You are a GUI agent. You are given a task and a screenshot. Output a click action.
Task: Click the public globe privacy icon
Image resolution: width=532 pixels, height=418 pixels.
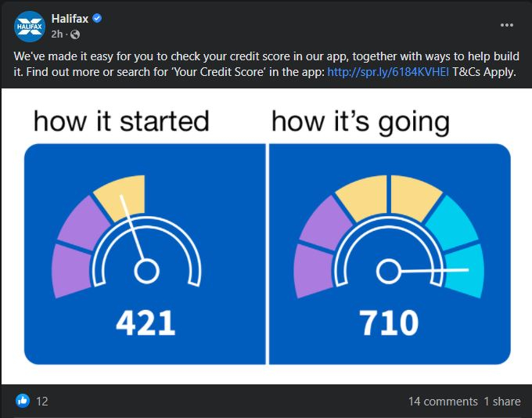(x=75, y=34)
